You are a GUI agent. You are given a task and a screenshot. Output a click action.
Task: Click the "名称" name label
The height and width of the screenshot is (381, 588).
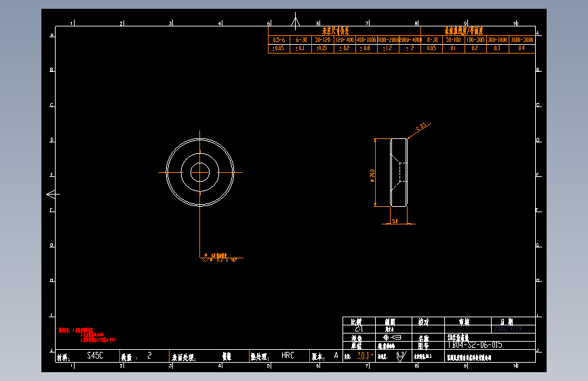tap(424, 338)
